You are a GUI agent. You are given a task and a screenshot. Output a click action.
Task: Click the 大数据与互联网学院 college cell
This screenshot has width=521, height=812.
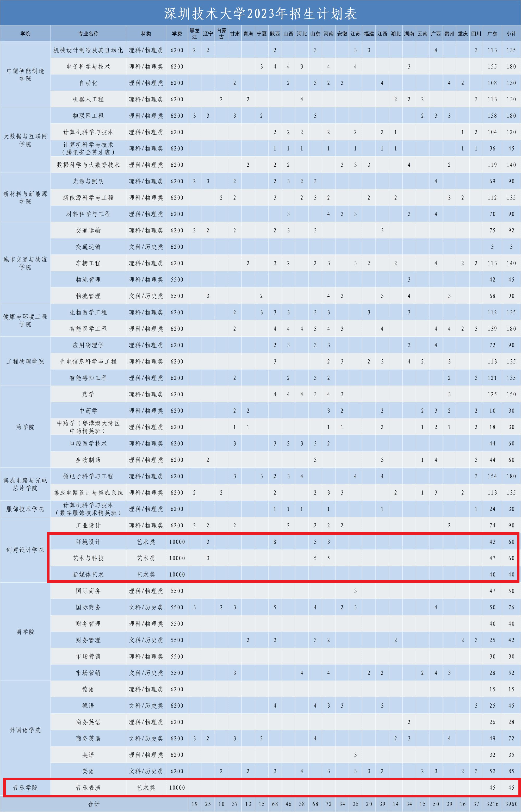pos(25,140)
